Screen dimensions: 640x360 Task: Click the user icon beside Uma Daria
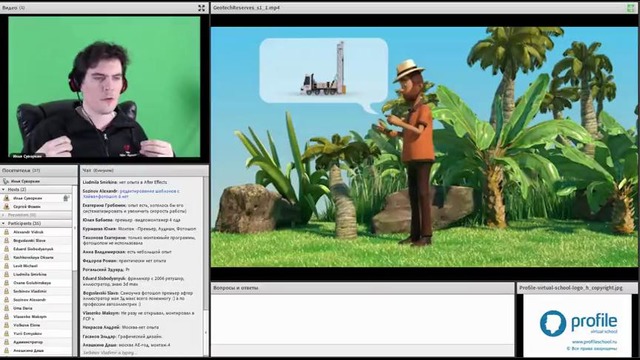[x=7, y=308]
